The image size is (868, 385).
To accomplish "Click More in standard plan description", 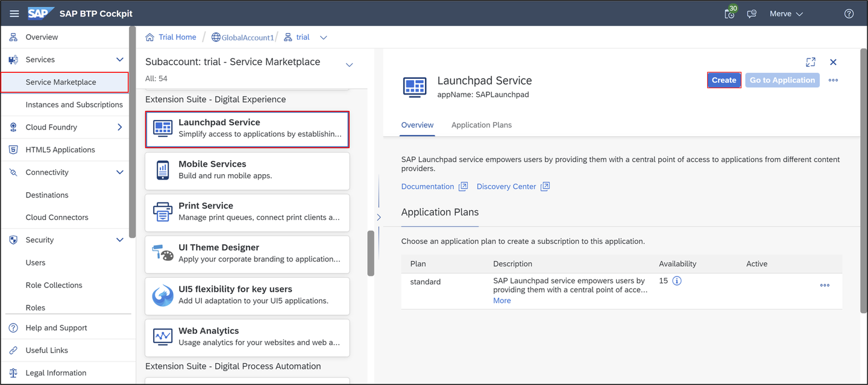I will (x=502, y=301).
